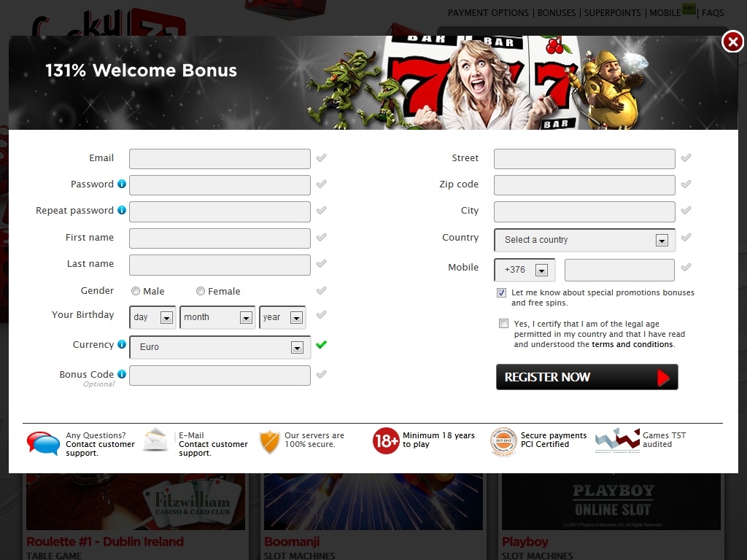Click the chat bubbles customer support icon
The image size is (747, 560).
(x=43, y=443)
